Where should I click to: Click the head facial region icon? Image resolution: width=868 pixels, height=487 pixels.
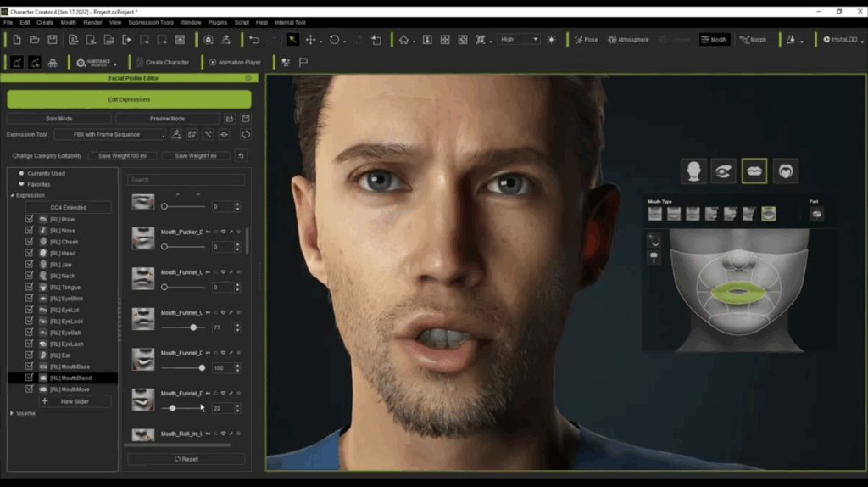(x=693, y=171)
